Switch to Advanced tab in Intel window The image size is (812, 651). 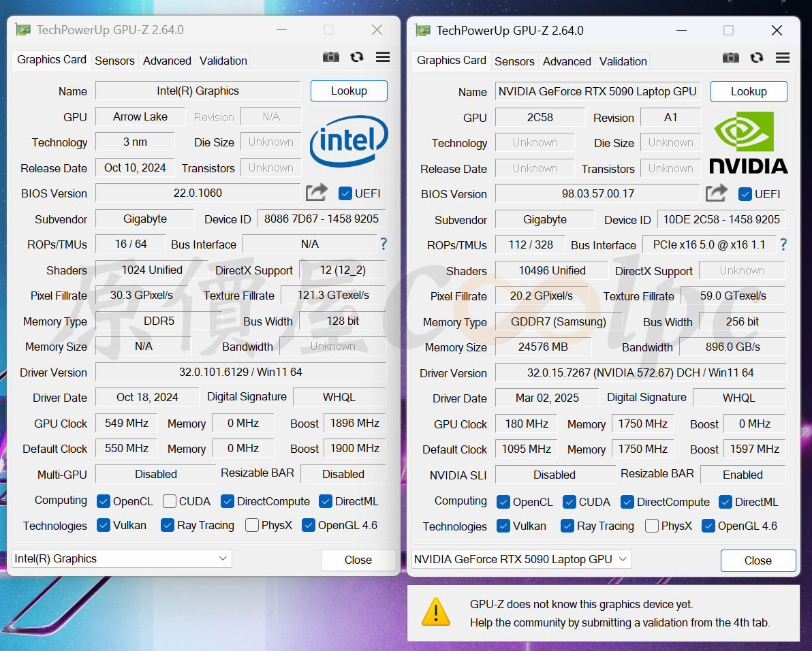167,61
